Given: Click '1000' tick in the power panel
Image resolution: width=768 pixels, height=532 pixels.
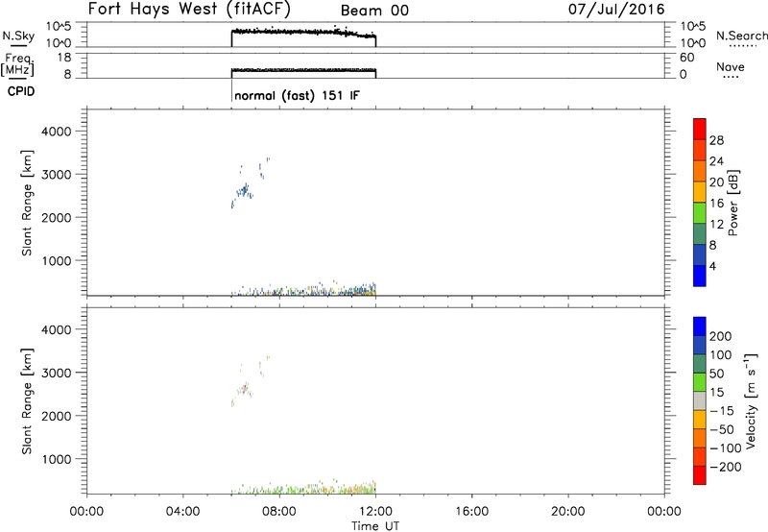Looking at the screenshot, I should (57, 260).
